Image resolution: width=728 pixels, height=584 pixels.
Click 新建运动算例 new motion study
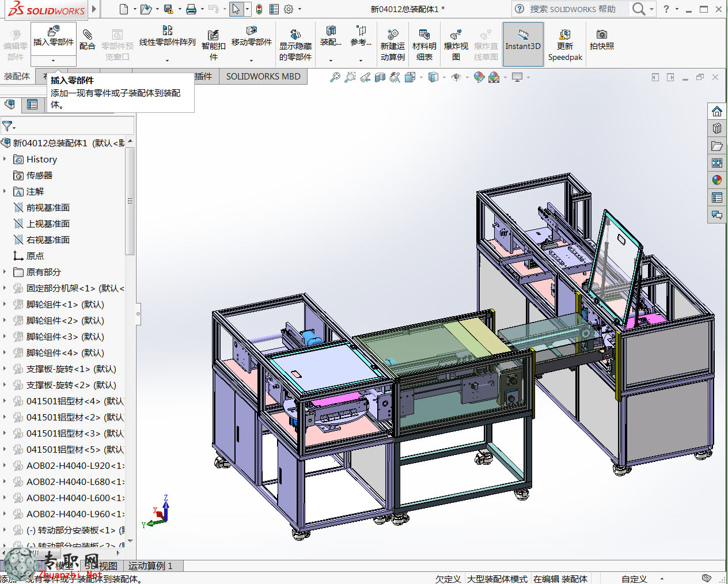click(x=393, y=45)
